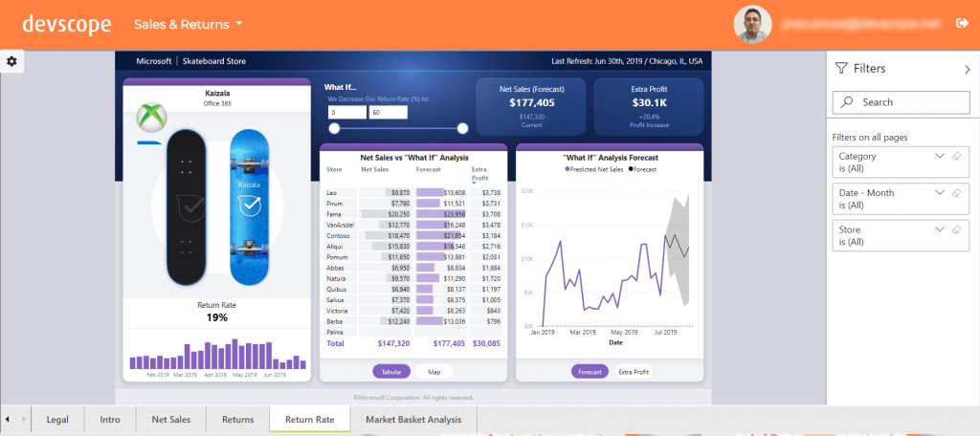Select the Forecast chart button

click(590, 372)
